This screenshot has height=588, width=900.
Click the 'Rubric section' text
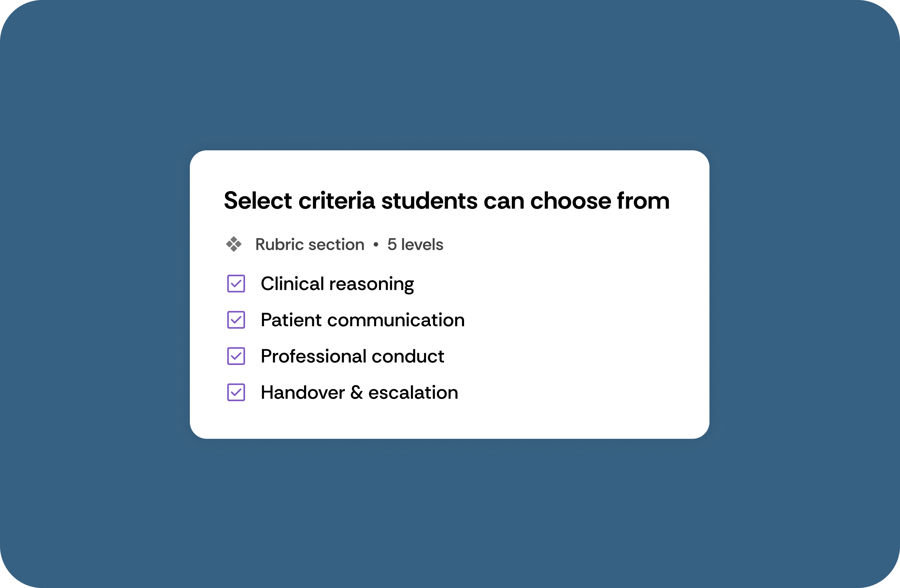(x=310, y=244)
